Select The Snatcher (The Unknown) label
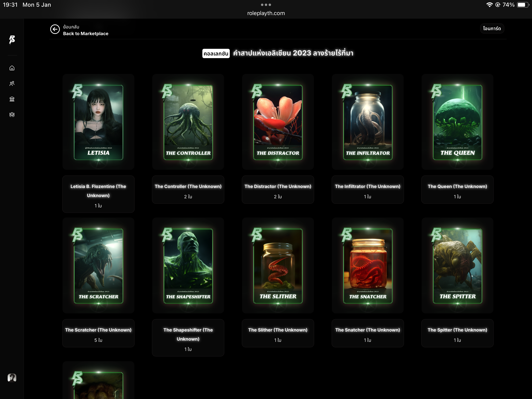Image resolution: width=532 pixels, height=399 pixels. [x=367, y=330]
